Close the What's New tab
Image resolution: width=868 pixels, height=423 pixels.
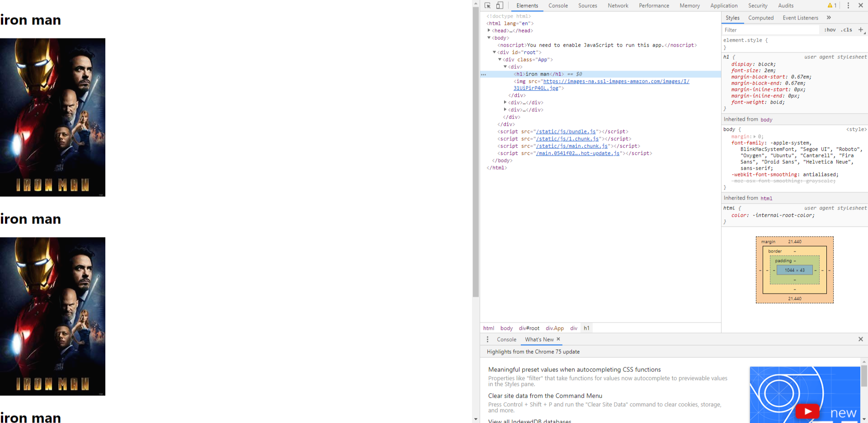tap(558, 339)
